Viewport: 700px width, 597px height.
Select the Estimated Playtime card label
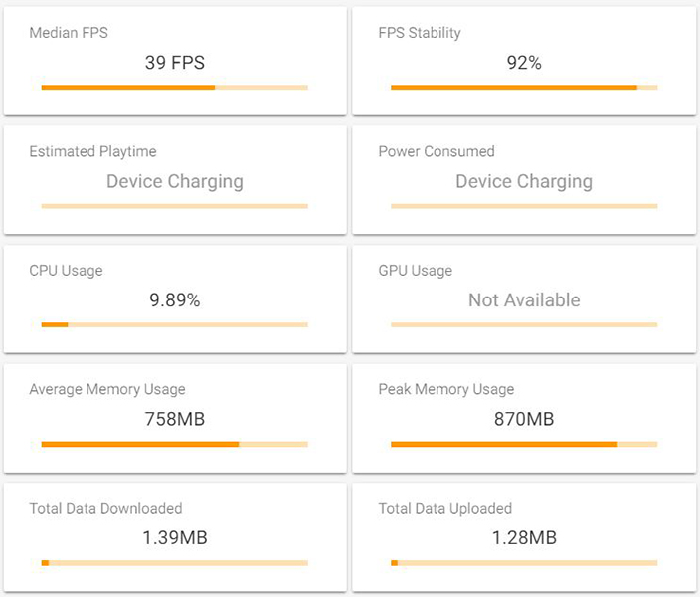coord(92,151)
